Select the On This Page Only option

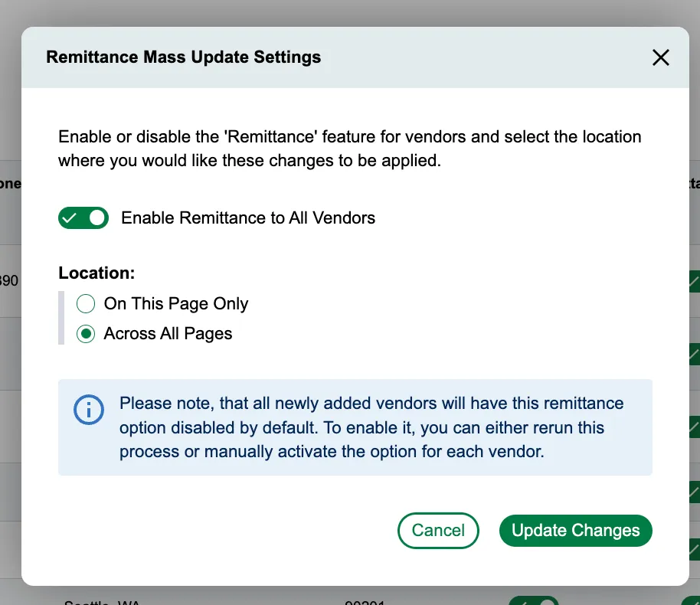pyautogui.click(x=86, y=303)
